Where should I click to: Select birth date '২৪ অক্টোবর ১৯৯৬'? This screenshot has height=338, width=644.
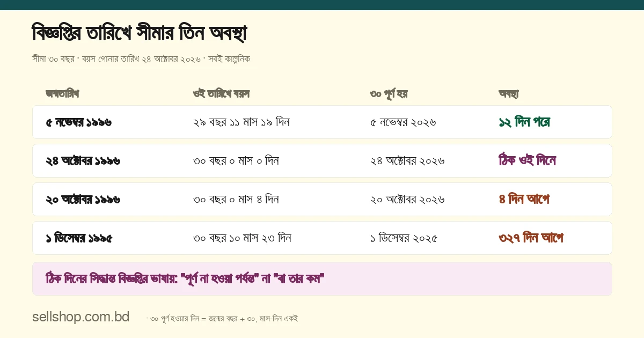click(x=83, y=161)
